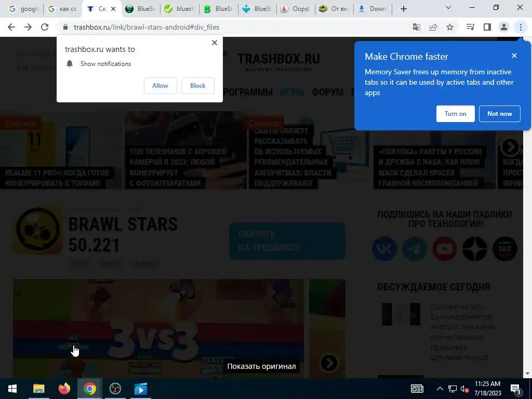This screenshot has height=399, width=532.
Task: Switch to the Down download tab
Action: [373, 9]
